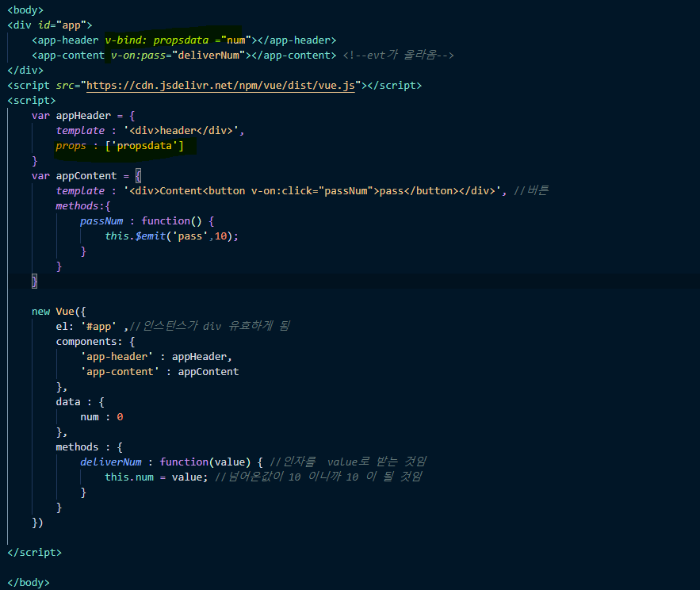Click the 'appHeader' variable declaration name
700x590 pixels.
(83, 116)
